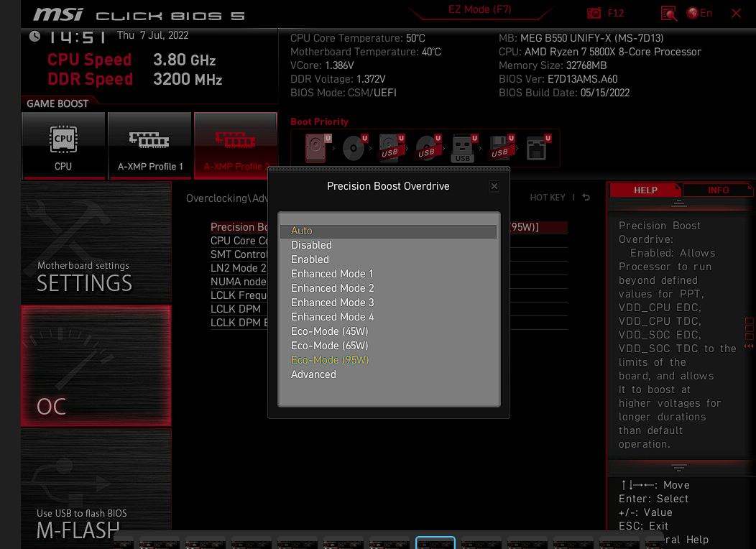The image size is (756, 549).
Task: Click the help panel top scroll handle
Action: pyautogui.click(x=679, y=203)
